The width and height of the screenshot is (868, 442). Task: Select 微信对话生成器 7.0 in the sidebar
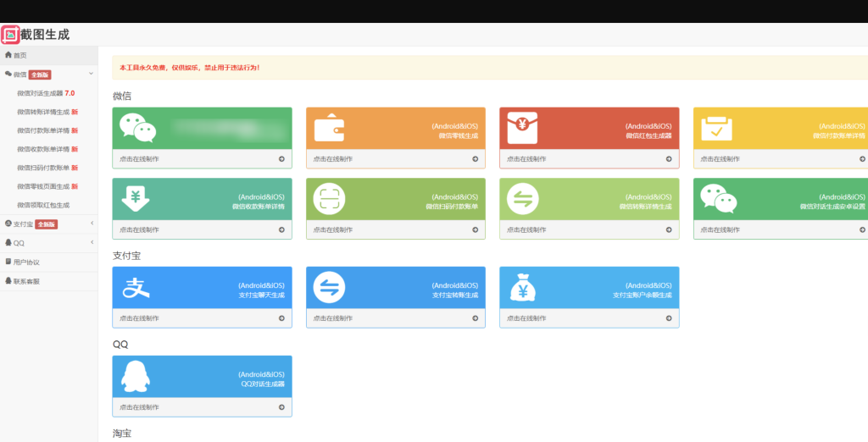pyautogui.click(x=46, y=93)
